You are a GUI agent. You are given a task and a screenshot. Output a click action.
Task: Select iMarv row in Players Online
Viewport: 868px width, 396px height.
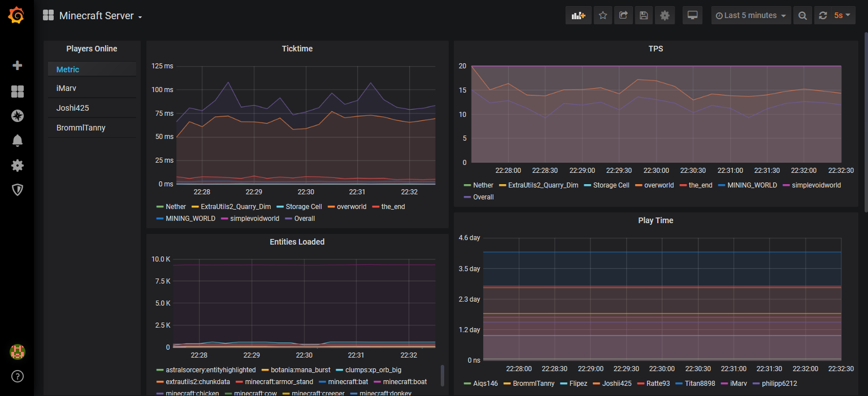(x=92, y=88)
